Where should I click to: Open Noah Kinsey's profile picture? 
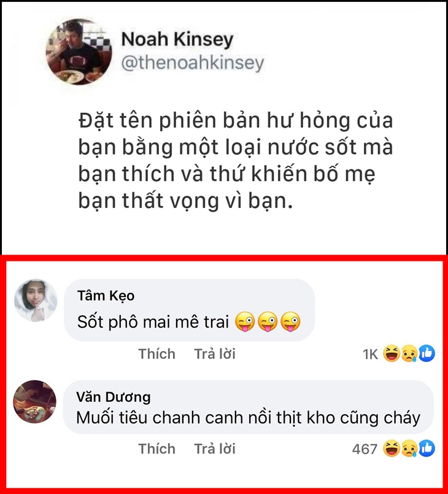coord(79,52)
